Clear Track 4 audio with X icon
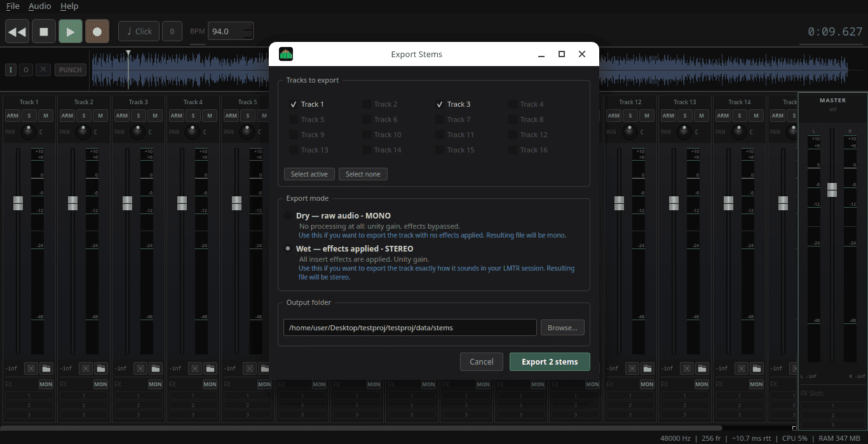This screenshot has width=868, height=444. click(x=195, y=368)
